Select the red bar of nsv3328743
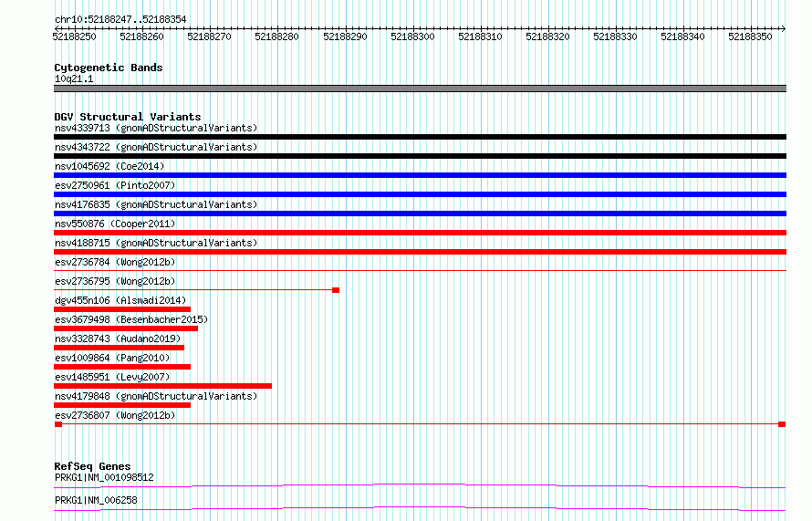 pos(120,348)
